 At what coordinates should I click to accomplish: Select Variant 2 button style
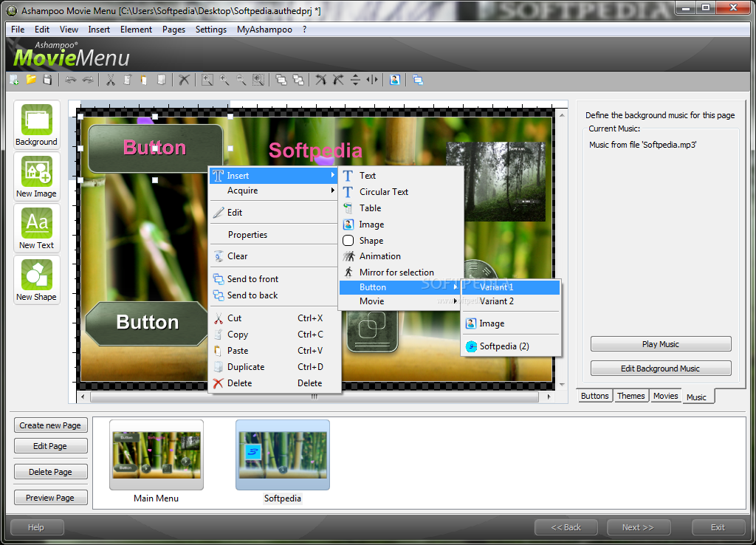pyautogui.click(x=511, y=301)
